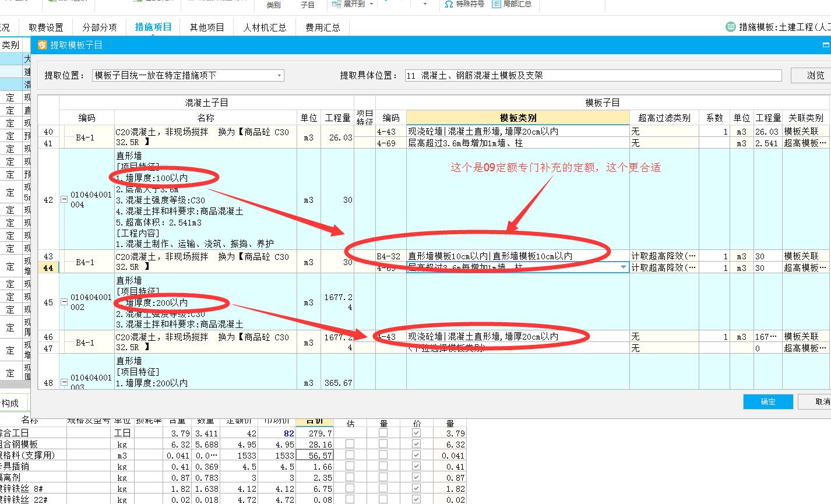Click 现浇砼墙 cell in row 46
Screen dimensions: 831x504
(x=517, y=336)
